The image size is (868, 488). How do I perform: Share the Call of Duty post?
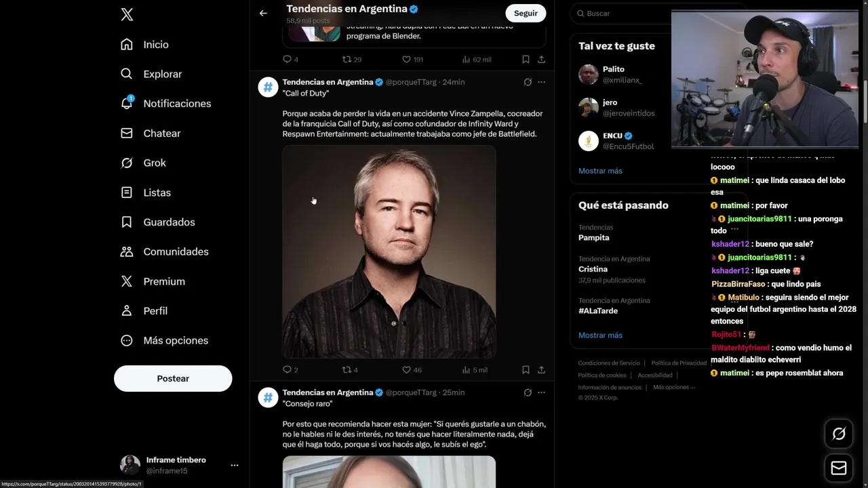coord(541,370)
